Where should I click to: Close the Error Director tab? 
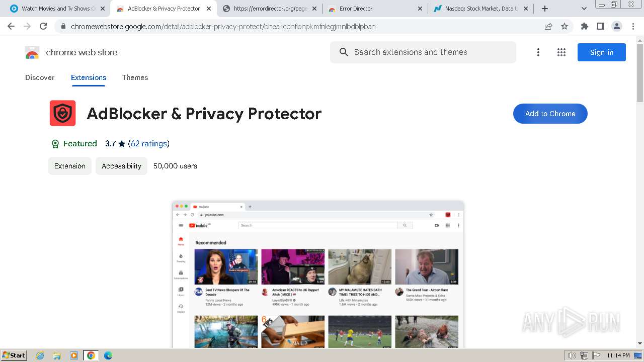click(x=420, y=9)
